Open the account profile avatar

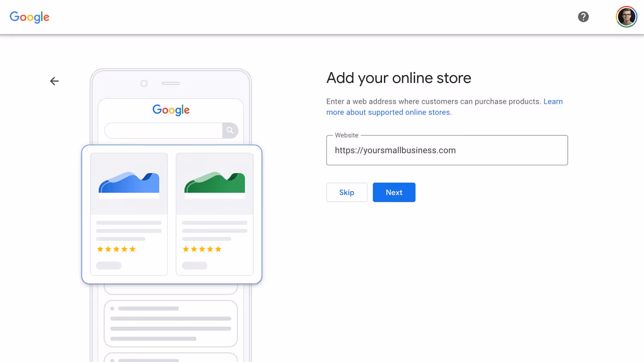[626, 17]
